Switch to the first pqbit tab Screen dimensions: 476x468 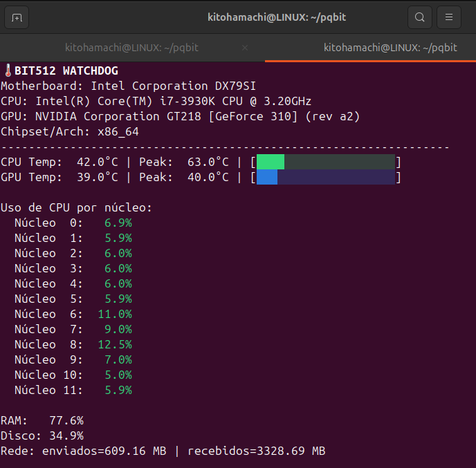click(131, 48)
